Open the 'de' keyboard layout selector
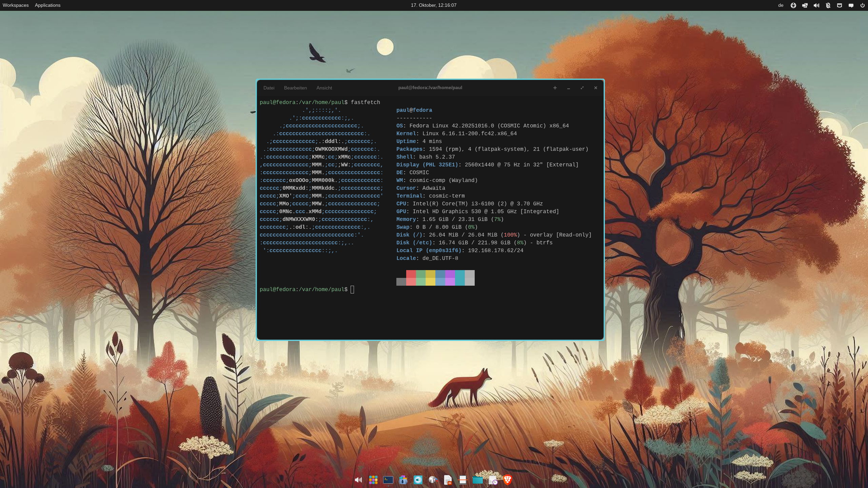The image size is (868, 488). tap(781, 5)
